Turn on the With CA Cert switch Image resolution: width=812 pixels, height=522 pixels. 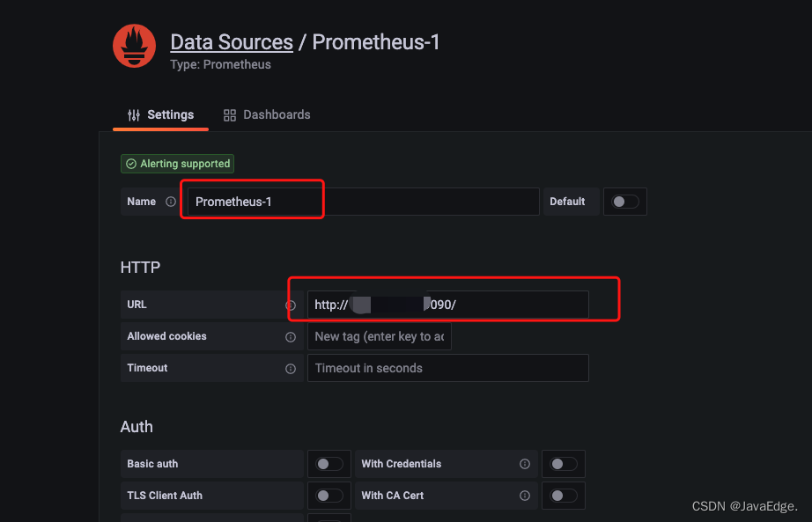[564, 496]
